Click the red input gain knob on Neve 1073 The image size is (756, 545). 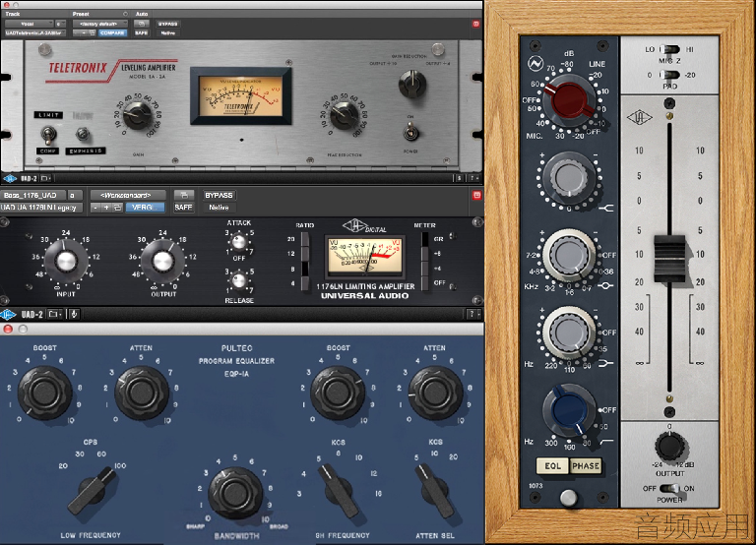[x=569, y=101]
